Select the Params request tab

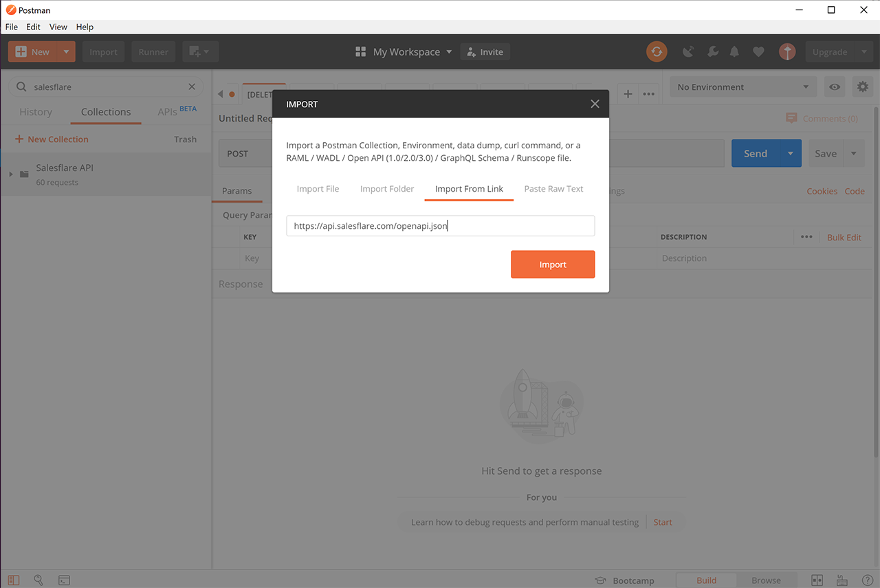point(237,191)
